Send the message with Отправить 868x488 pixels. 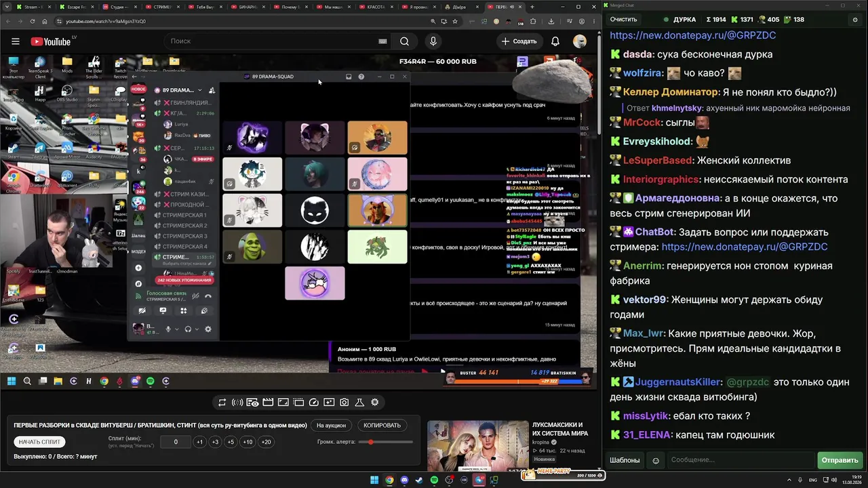pyautogui.click(x=840, y=460)
